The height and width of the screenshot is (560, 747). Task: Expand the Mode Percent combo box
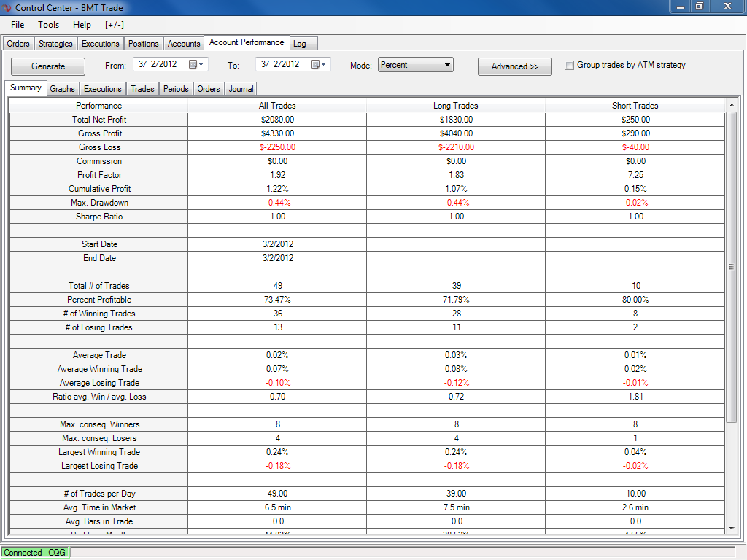coord(415,65)
